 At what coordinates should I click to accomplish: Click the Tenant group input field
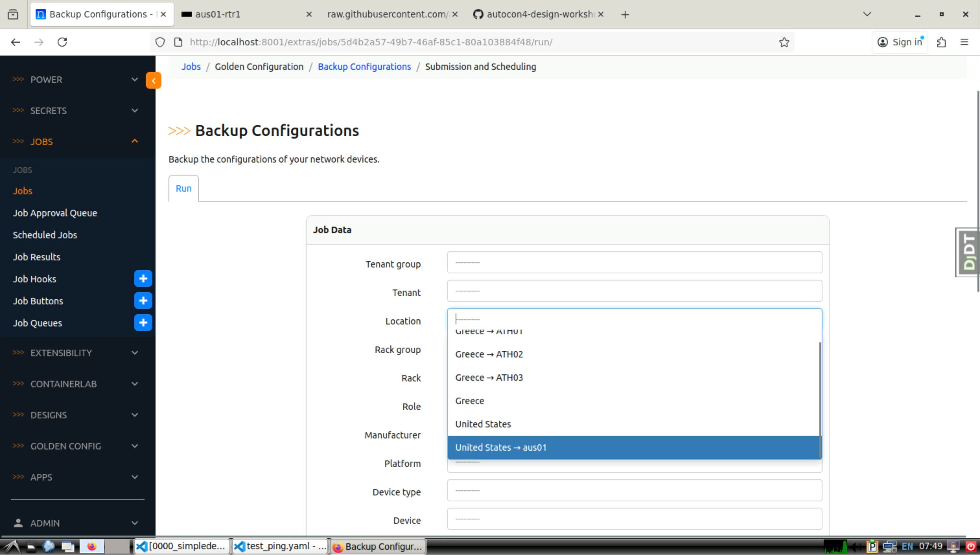tap(634, 263)
